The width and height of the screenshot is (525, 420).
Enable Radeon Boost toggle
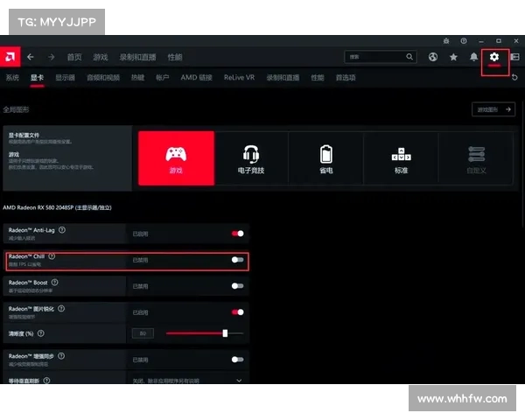pyautogui.click(x=237, y=286)
